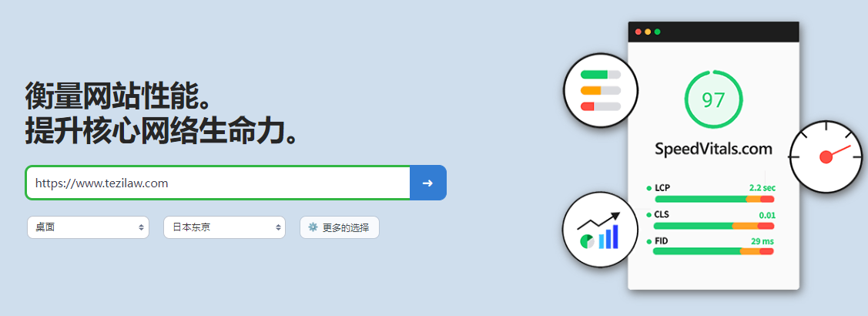
Task: Click the SpeedVitals.com text
Action: pos(713,150)
